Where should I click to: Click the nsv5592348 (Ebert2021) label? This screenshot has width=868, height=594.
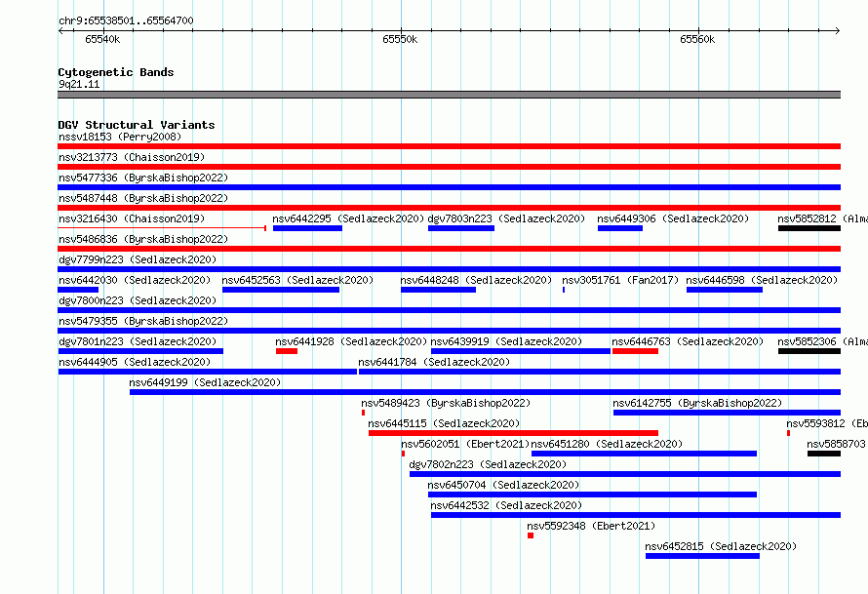(x=591, y=526)
